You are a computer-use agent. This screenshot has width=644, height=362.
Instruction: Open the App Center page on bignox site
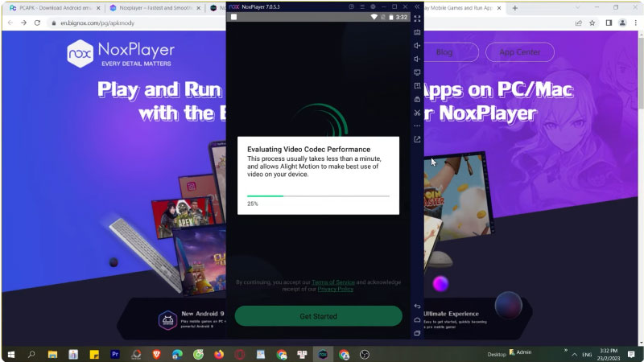point(520,52)
